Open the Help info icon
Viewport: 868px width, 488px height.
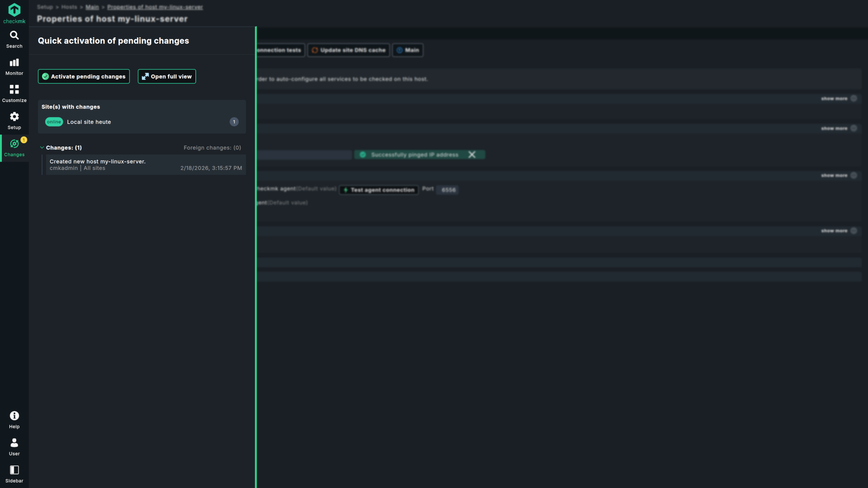click(x=14, y=416)
